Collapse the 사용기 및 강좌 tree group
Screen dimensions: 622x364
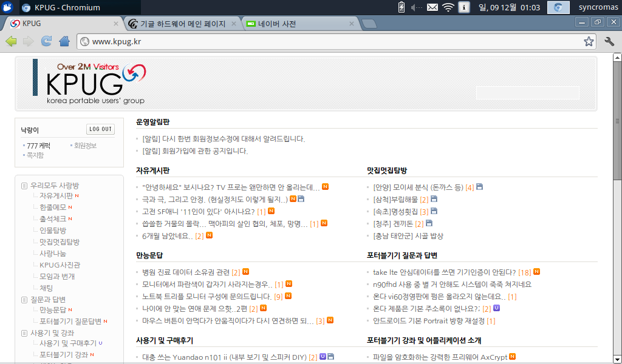click(x=24, y=333)
